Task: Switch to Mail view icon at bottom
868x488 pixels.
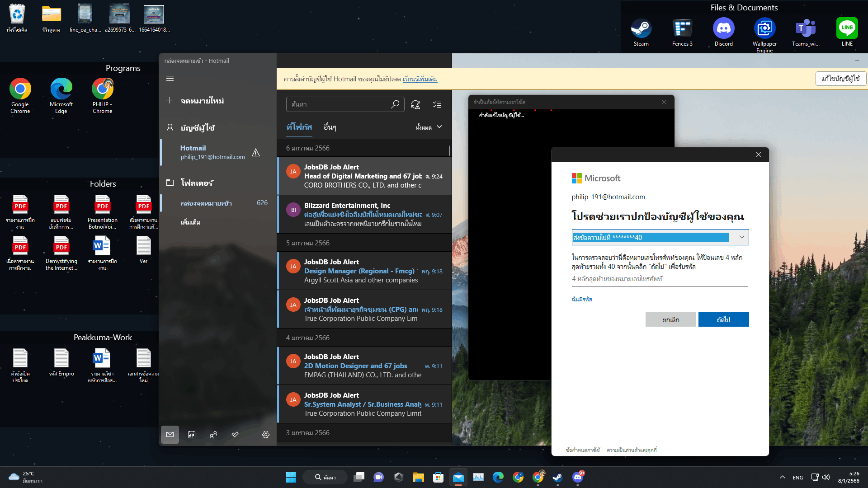Action: coord(170,434)
